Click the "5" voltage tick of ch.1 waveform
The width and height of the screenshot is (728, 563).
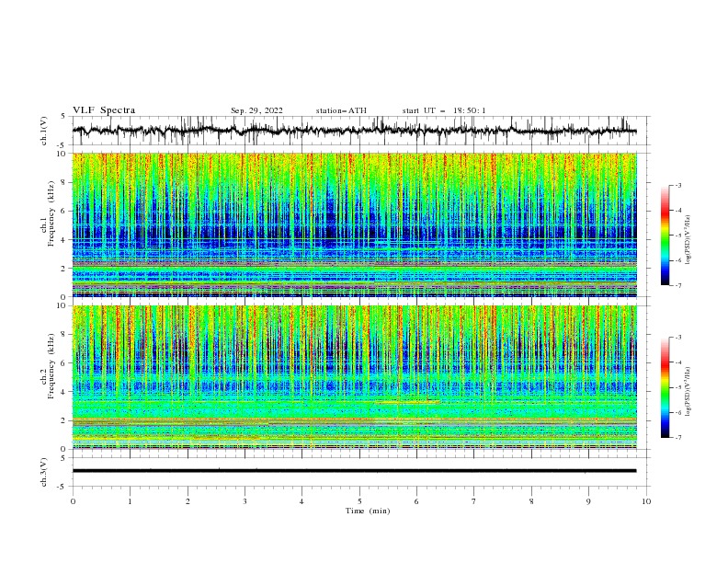(63, 117)
